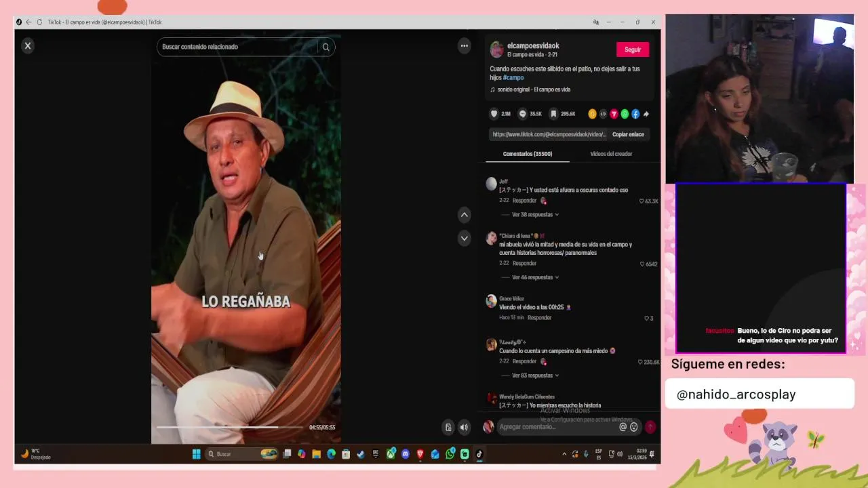
Task: Reload the page with the refresh icon
Action: click(x=39, y=22)
